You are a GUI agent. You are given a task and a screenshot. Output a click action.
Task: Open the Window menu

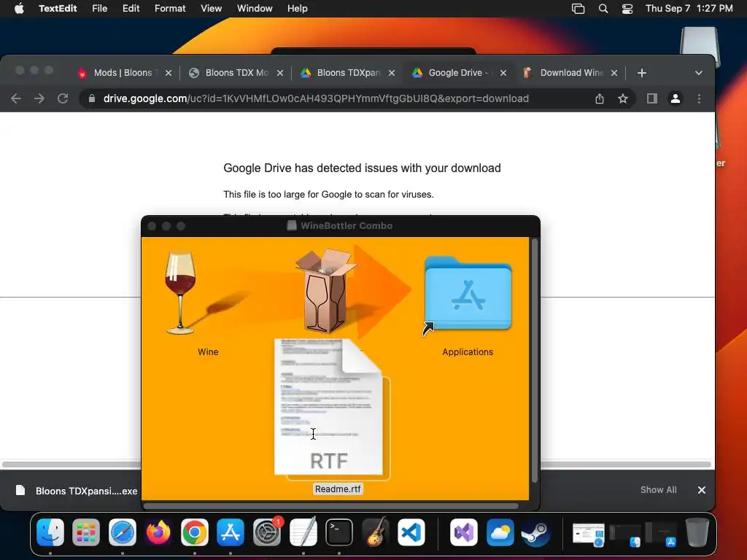(x=255, y=8)
